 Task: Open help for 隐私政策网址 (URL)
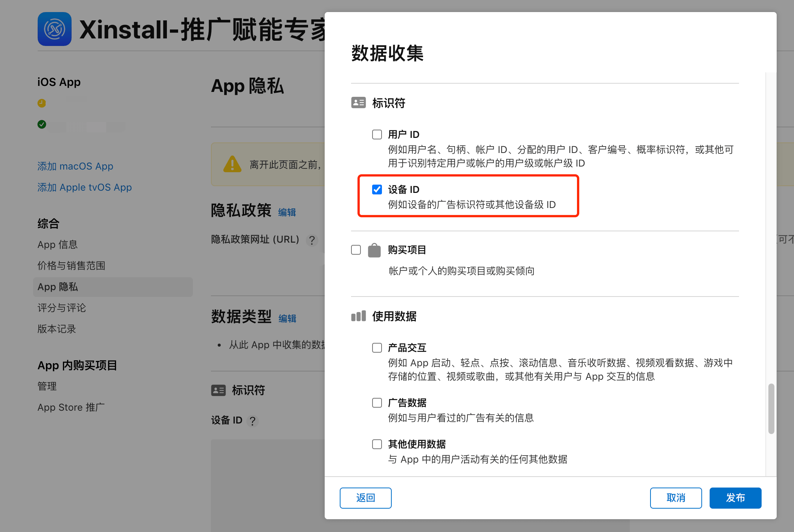(312, 240)
